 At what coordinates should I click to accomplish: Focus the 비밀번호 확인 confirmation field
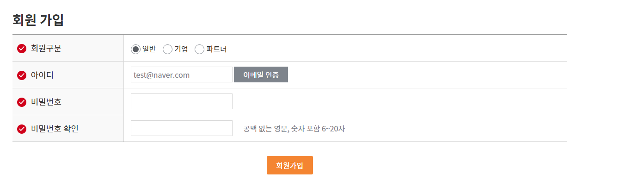[x=182, y=128]
